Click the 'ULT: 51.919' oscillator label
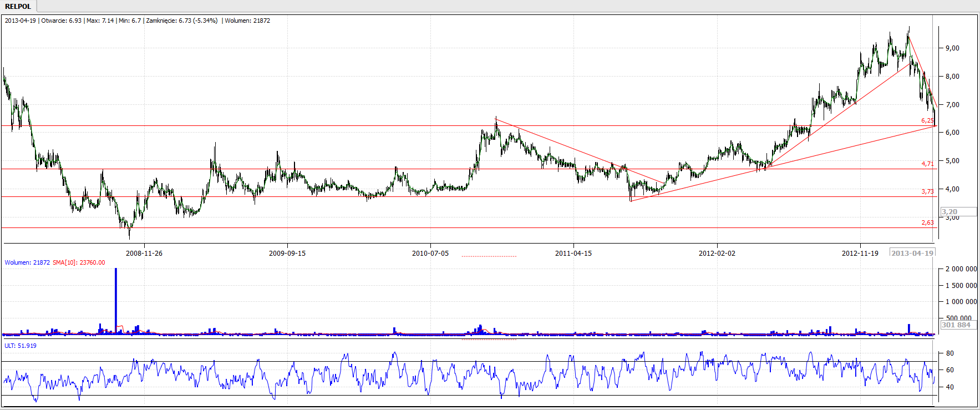The width and height of the screenshot is (980, 410). tap(21, 346)
